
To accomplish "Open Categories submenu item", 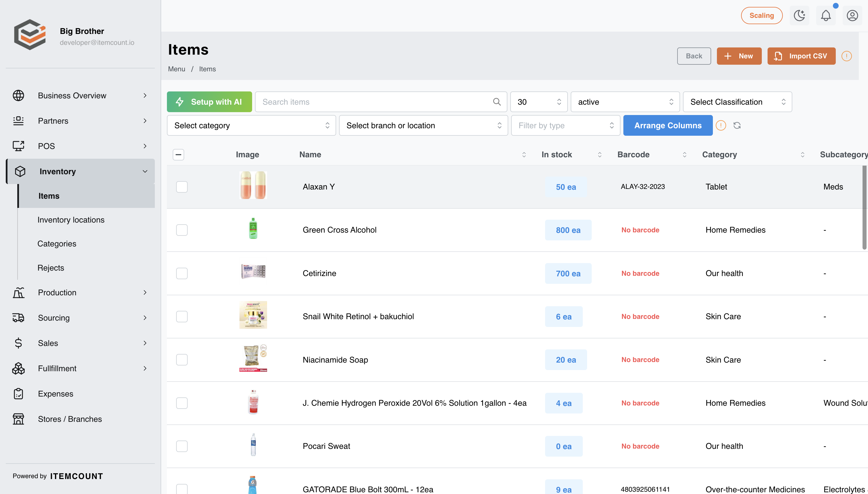I will [x=57, y=244].
